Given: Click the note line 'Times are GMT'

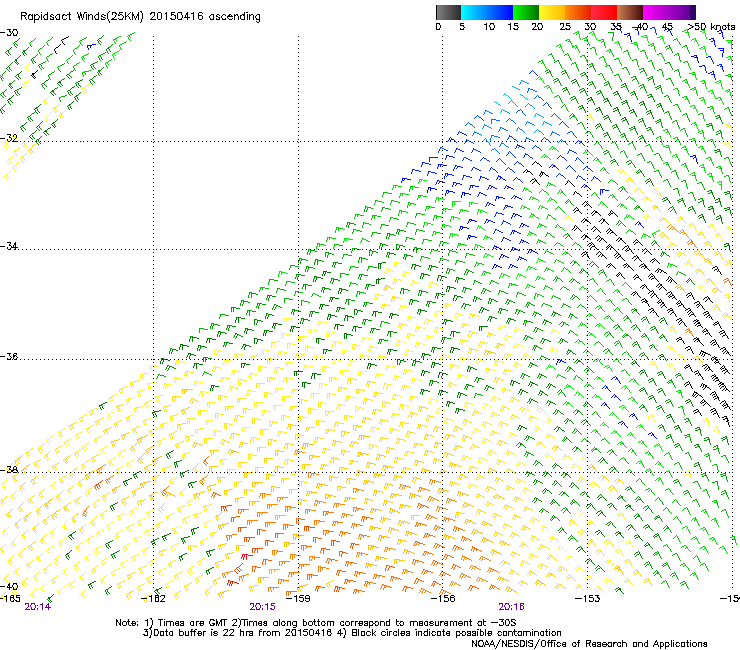Looking at the screenshot, I should 193,623.
